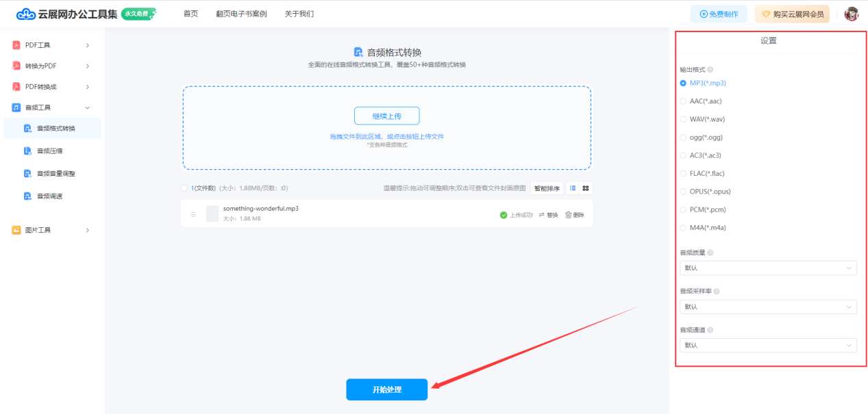Open the 音频音量调整 sidebar item

pos(52,174)
